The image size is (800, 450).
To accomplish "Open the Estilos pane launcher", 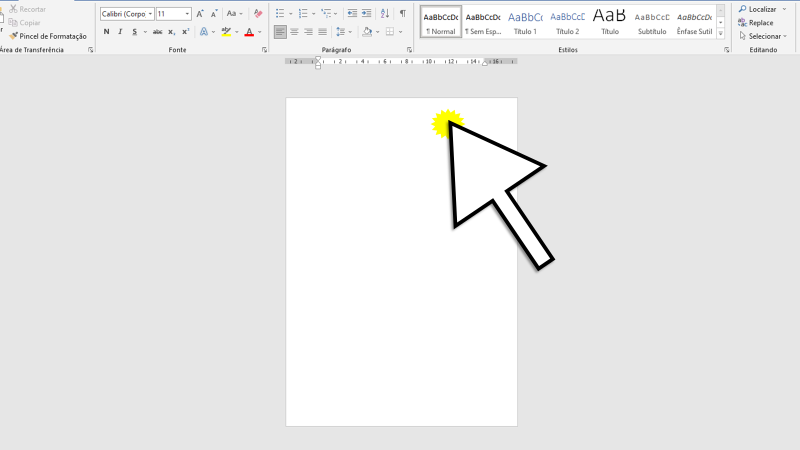I will (727, 50).
